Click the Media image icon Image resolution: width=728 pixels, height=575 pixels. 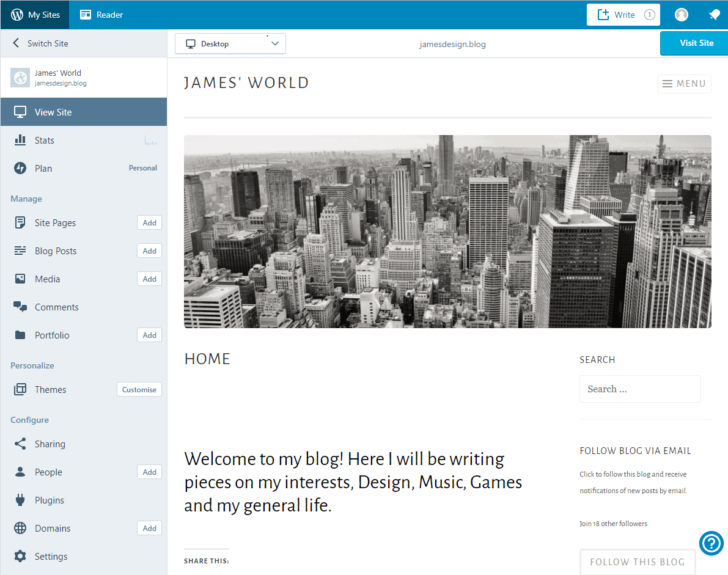(20, 279)
